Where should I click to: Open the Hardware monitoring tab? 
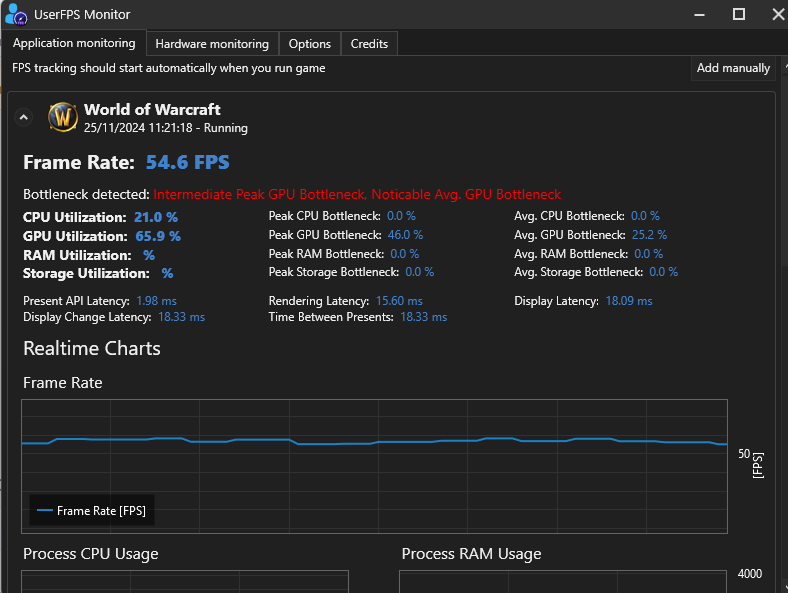pyautogui.click(x=212, y=44)
